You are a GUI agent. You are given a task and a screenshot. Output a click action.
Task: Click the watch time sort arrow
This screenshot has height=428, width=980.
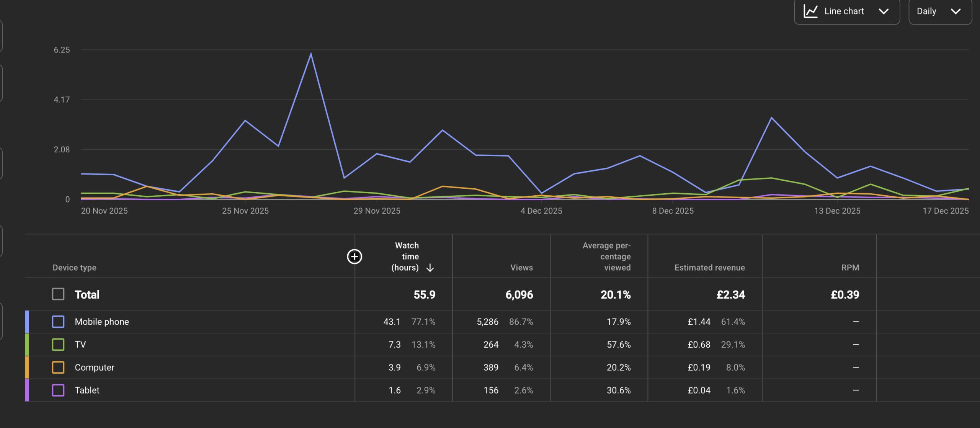pos(430,268)
